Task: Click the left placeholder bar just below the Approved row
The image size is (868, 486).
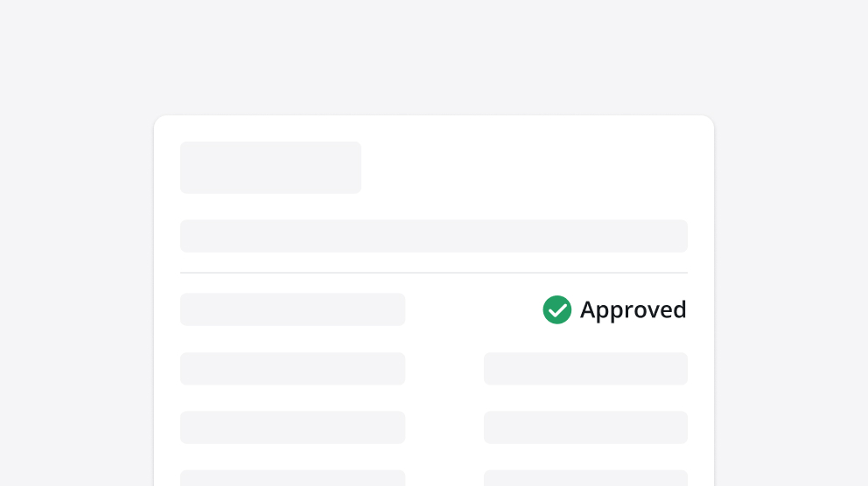Action: (292, 369)
